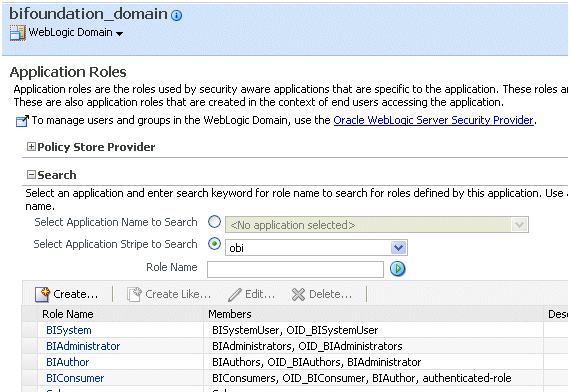
Task: Click the Members column header
Action: [x=373, y=314]
